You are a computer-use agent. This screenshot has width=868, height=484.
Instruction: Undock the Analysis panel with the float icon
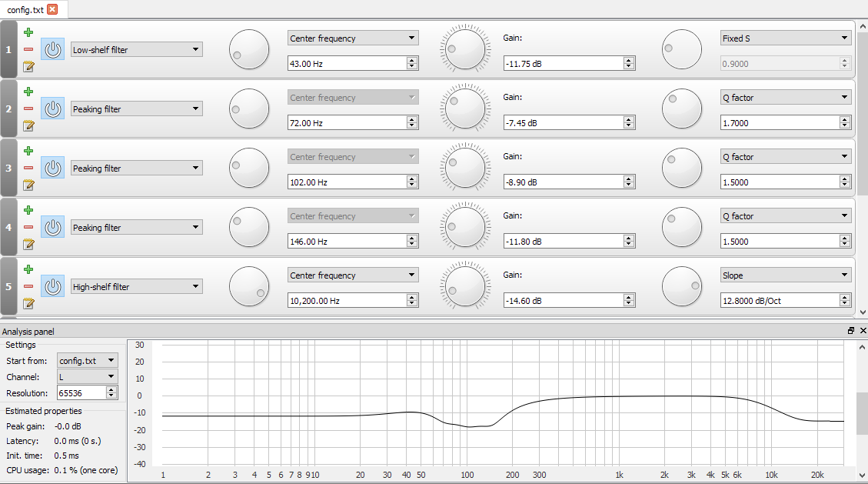(851, 331)
